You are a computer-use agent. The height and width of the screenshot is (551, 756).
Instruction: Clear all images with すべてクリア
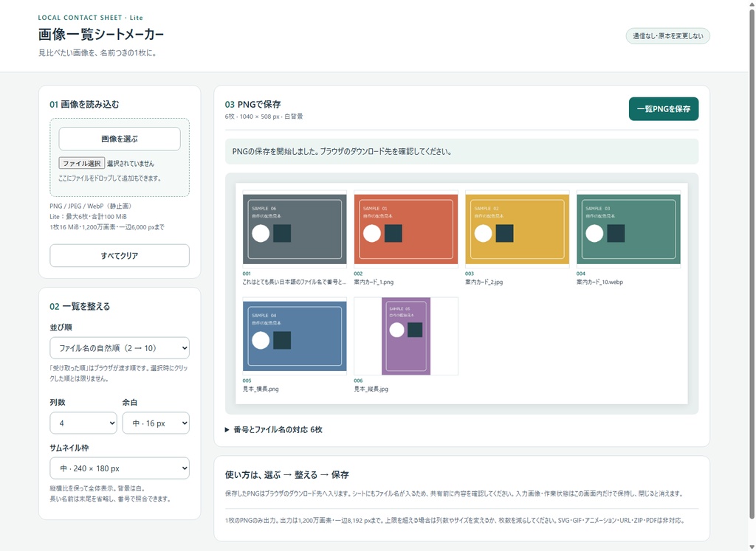[x=120, y=255]
